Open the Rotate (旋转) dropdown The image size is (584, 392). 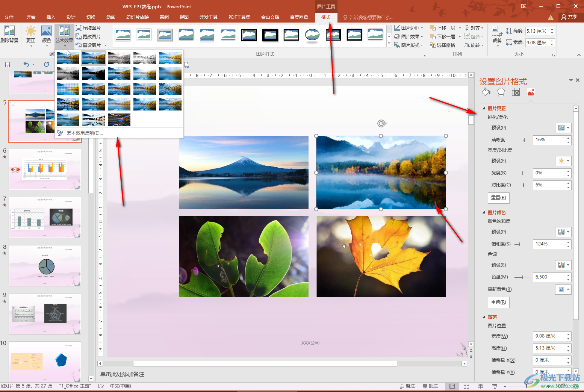click(x=474, y=45)
